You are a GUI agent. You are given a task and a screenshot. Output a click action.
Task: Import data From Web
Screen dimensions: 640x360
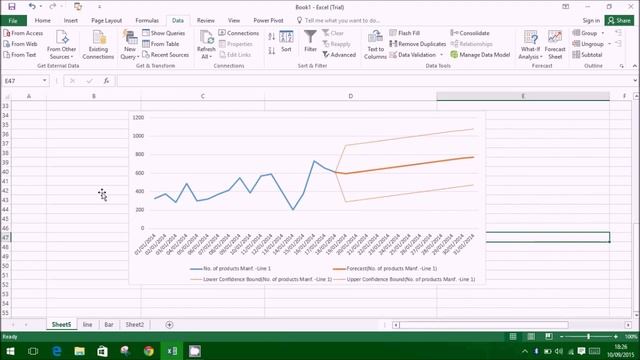21,44
